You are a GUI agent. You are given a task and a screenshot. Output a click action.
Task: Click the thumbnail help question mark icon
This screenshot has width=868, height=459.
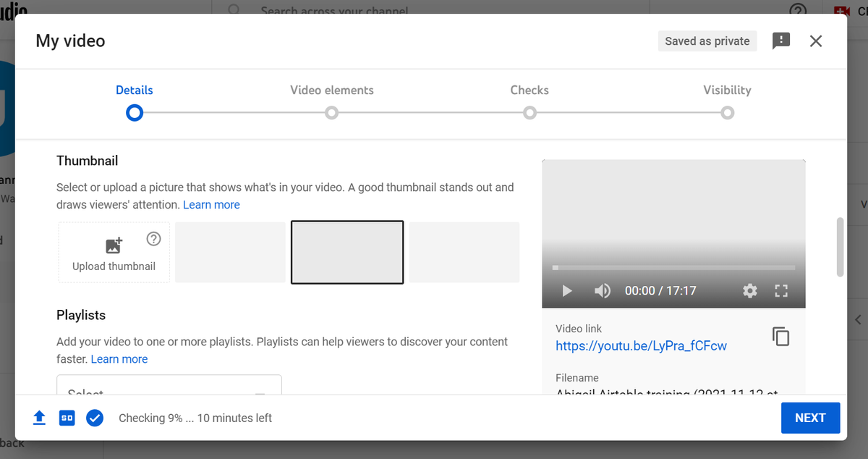tap(153, 239)
